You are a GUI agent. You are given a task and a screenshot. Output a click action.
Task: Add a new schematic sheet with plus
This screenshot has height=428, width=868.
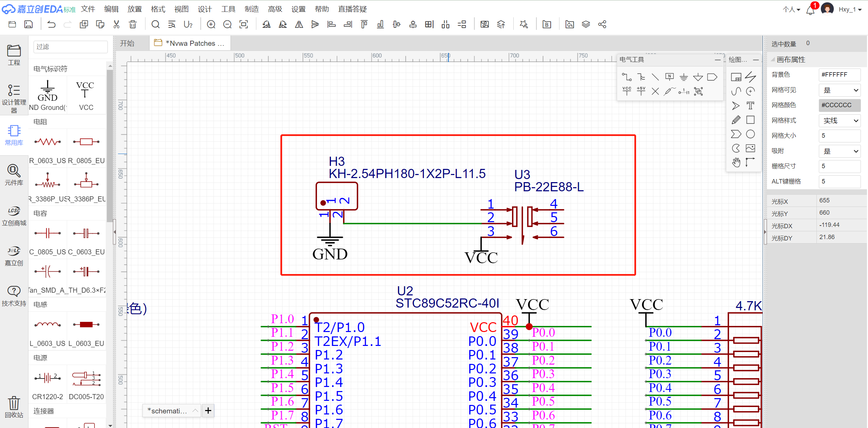208,411
